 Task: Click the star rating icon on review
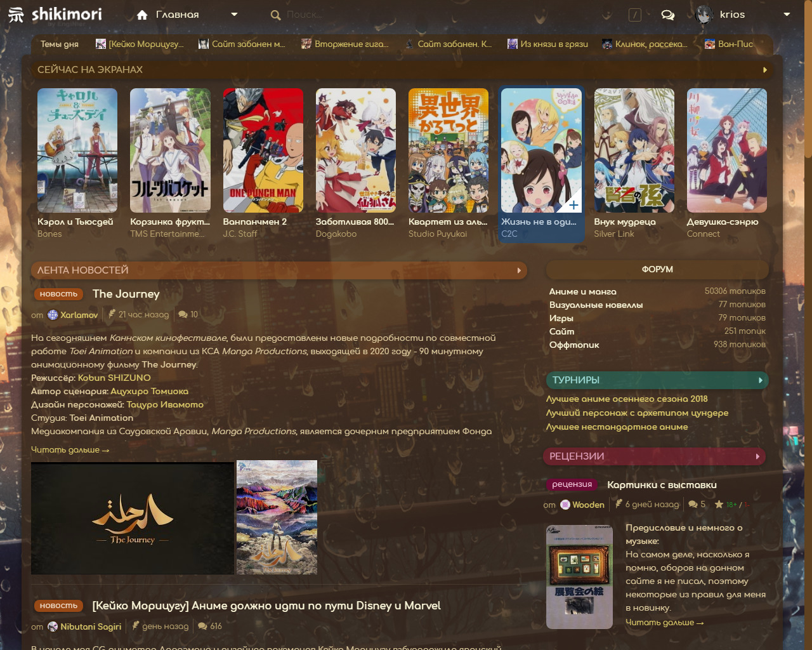tap(719, 504)
